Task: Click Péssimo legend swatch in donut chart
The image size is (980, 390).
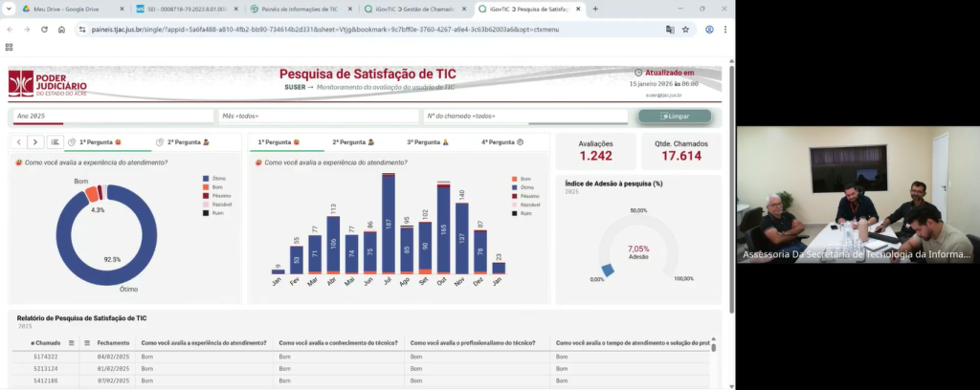Action: point(205,196)
